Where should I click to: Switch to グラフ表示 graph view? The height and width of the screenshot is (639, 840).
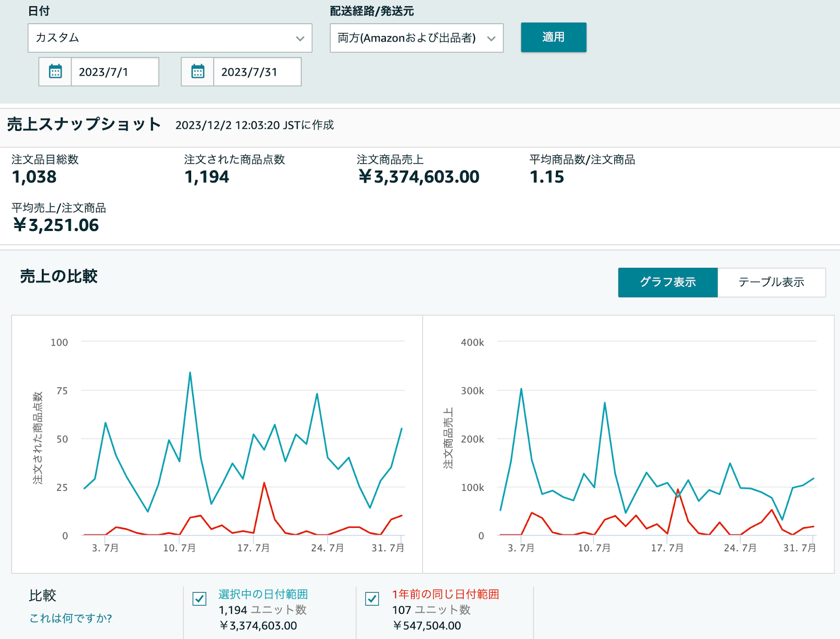tap(668, 282)
